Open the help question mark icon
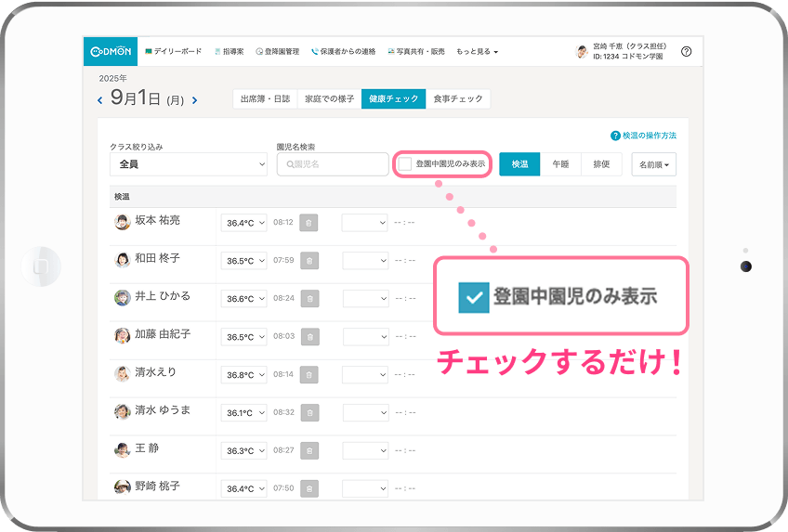 [686, 52]
